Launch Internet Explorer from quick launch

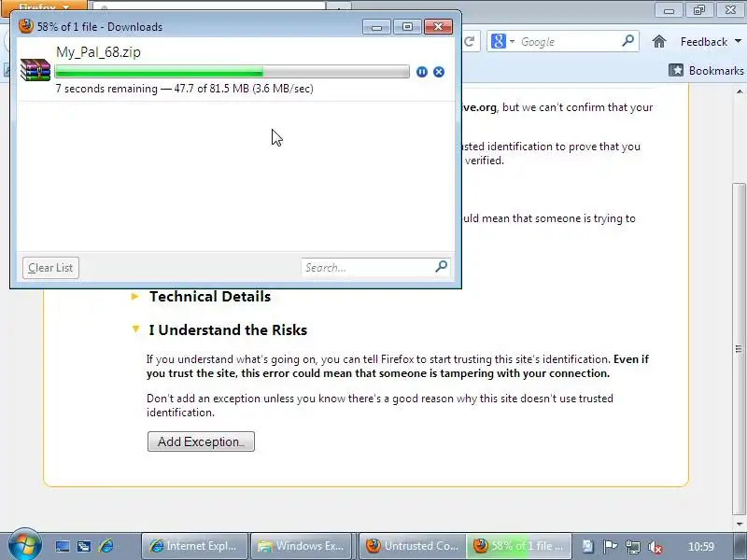106,546
